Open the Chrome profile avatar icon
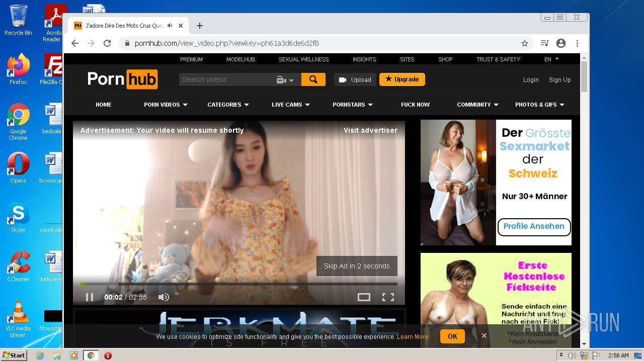The height and width of the screenshot is (362, 644). 561,43
